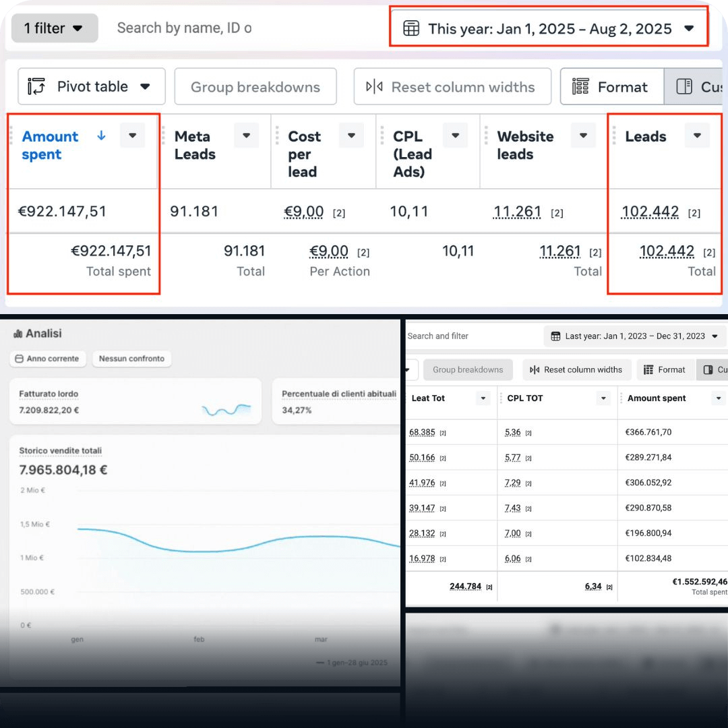The height and width of the screenshot is (728, 728).
Task: Open the Meta Leads column menu arrow
Action: (x=246, y=135)
